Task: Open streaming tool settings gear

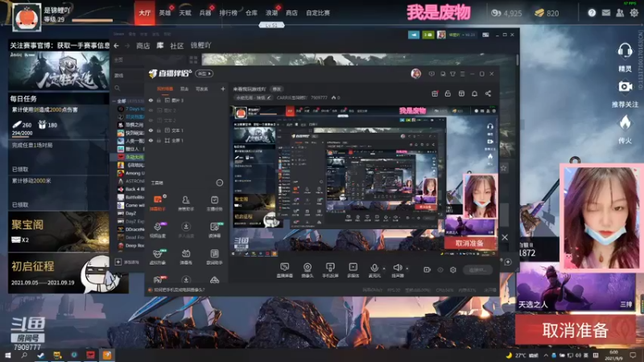Action: coord(453,269)
